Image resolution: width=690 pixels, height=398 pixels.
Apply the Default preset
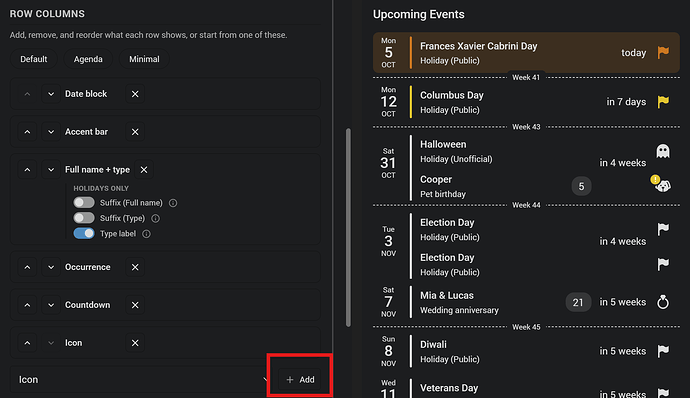point(33,59)
